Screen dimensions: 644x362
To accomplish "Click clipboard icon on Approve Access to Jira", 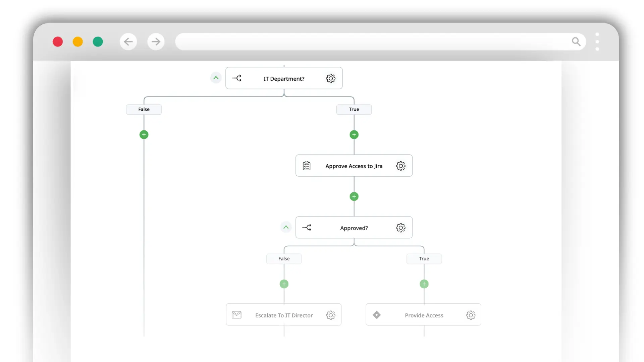I will click(307, 166).
